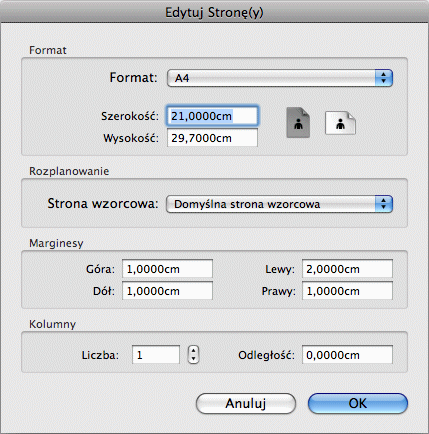Focus the Góra top margin field
Viewport: 429px width, 434px height.
point(167,269)
